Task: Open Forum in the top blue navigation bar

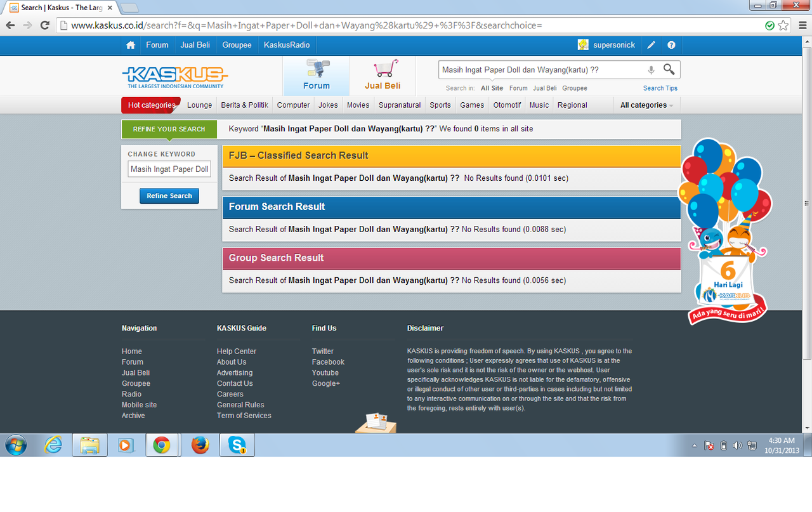Action: pos(157,45)
